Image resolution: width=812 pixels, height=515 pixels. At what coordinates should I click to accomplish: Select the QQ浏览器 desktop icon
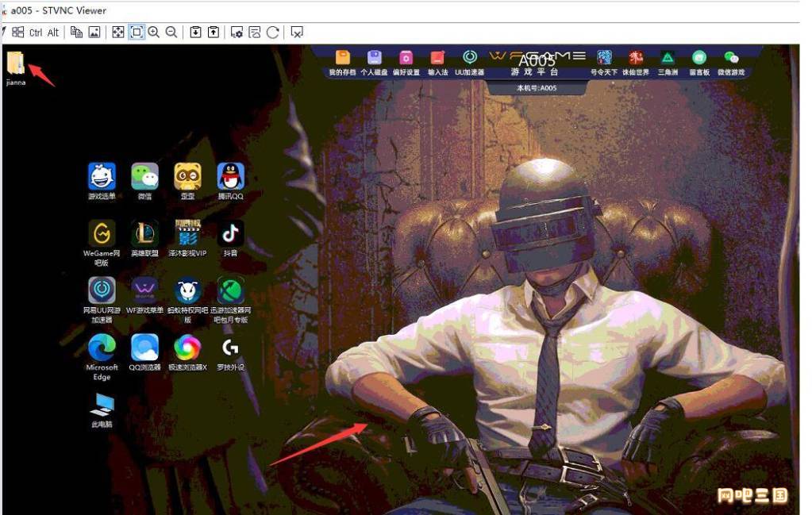coord(144,352)
